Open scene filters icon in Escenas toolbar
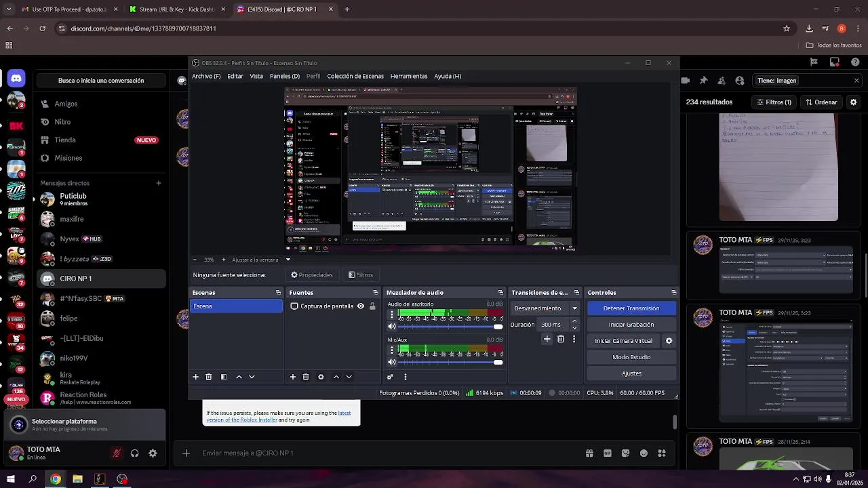The width and height of the screenshot is (868, 488). point(224,377)
